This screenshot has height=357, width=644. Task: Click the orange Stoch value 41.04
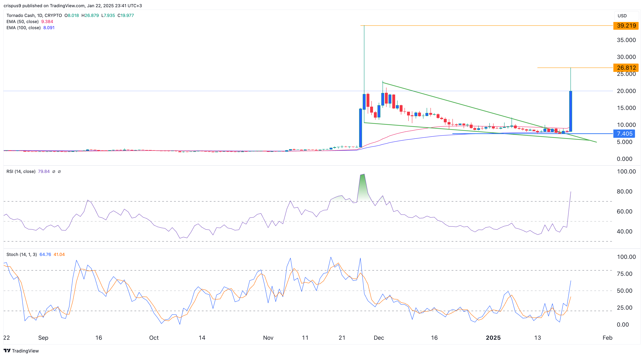(x=59, y=254)
